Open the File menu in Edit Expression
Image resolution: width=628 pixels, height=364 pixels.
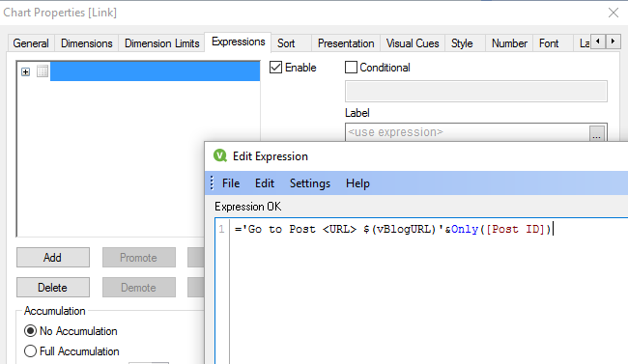tap(231, 183)
